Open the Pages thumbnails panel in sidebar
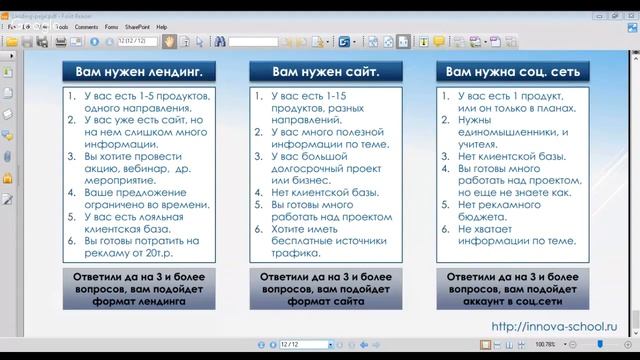This screenshot has width=640, height=360. click(x=8, y=93)
